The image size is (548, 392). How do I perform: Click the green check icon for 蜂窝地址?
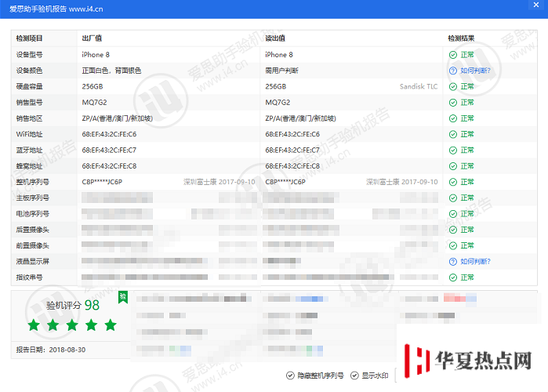453,166
